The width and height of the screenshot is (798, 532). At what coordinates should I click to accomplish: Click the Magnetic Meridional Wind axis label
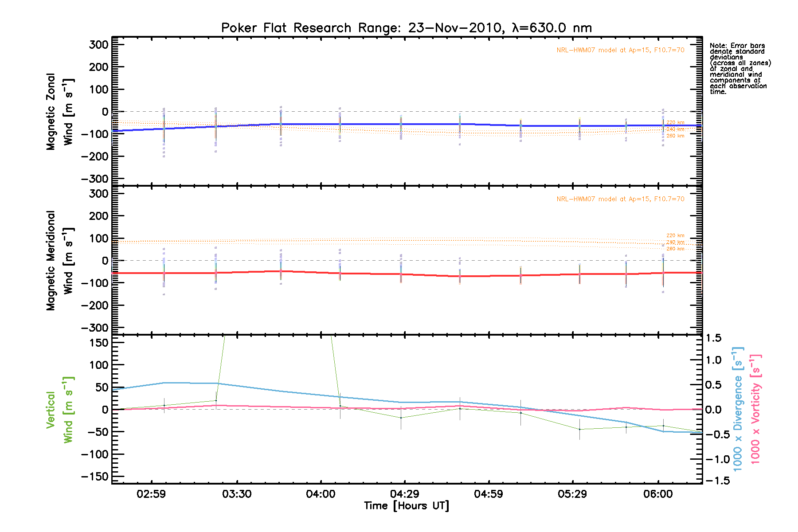point(60,261)
